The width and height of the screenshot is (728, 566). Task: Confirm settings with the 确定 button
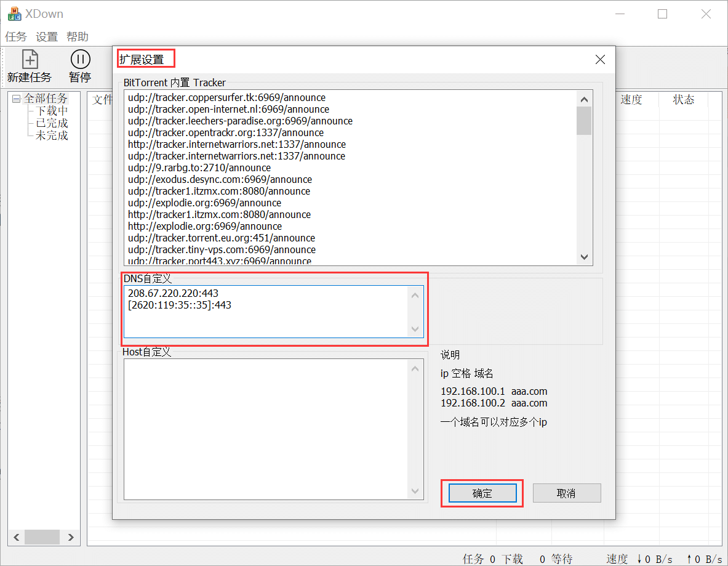tap(482, 493)
